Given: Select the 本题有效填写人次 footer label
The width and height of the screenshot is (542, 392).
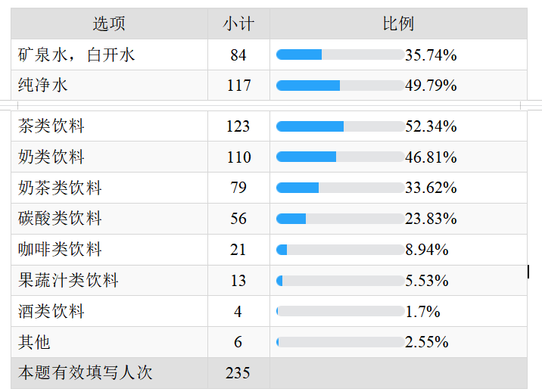Looking at the screenshot, I should point(85,372).
